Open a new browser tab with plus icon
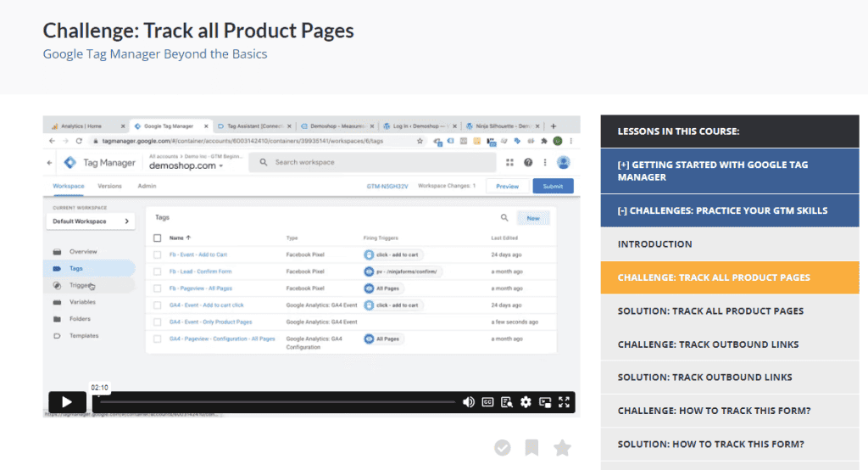This screenshot has width=868, height=470. click(553, 126)
